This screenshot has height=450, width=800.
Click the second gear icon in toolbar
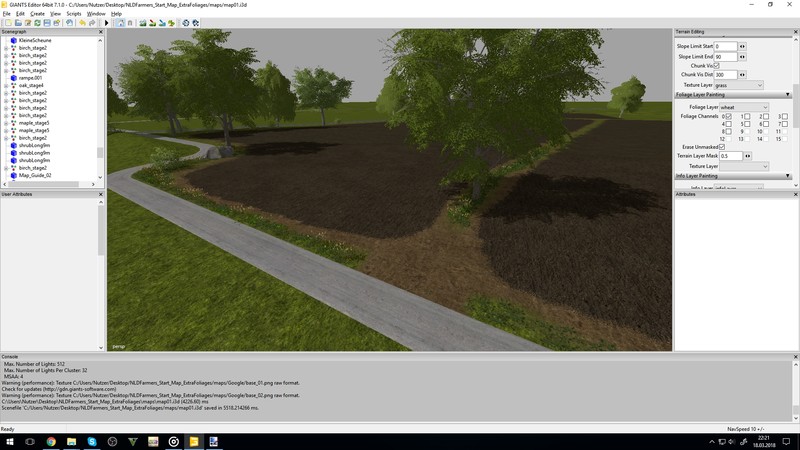[195, 23]
